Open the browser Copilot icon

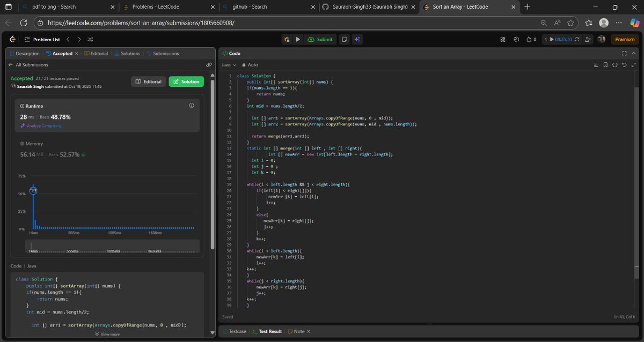point(635,23)
